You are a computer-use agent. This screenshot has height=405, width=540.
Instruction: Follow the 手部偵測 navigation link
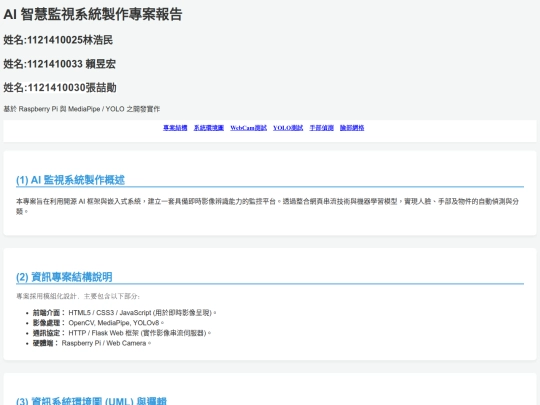tap(321, 128)
